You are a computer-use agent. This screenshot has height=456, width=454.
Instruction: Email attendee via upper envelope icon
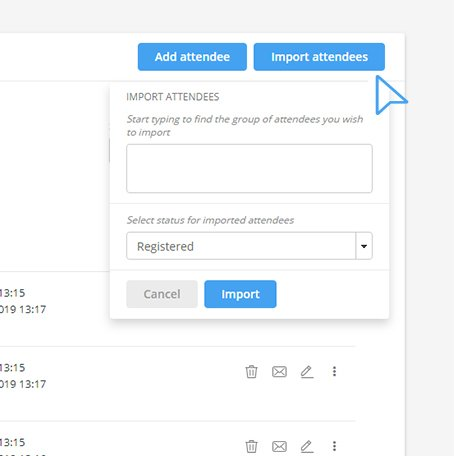point(279,371)
